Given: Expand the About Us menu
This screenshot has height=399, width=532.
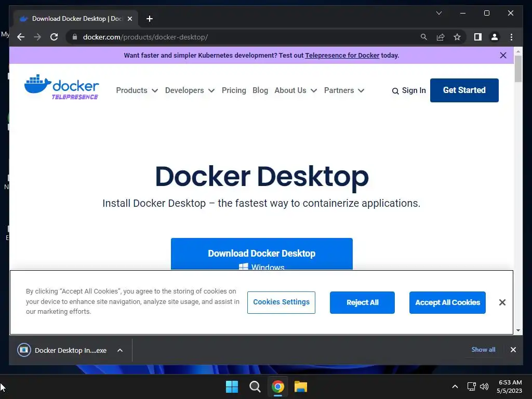Looking at the screenshot, I should click(296, 90).
